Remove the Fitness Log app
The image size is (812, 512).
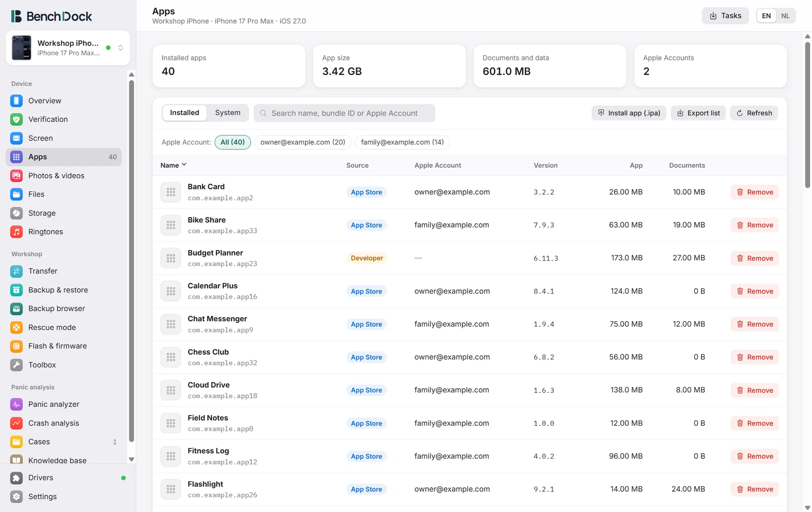pos(755,456)
